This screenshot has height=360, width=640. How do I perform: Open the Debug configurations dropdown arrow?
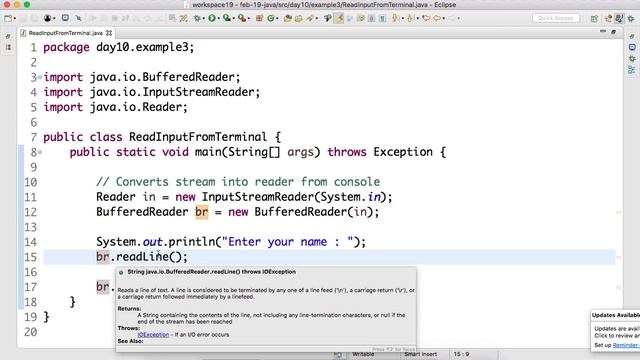pyautogui.click(x=203, y=18)
